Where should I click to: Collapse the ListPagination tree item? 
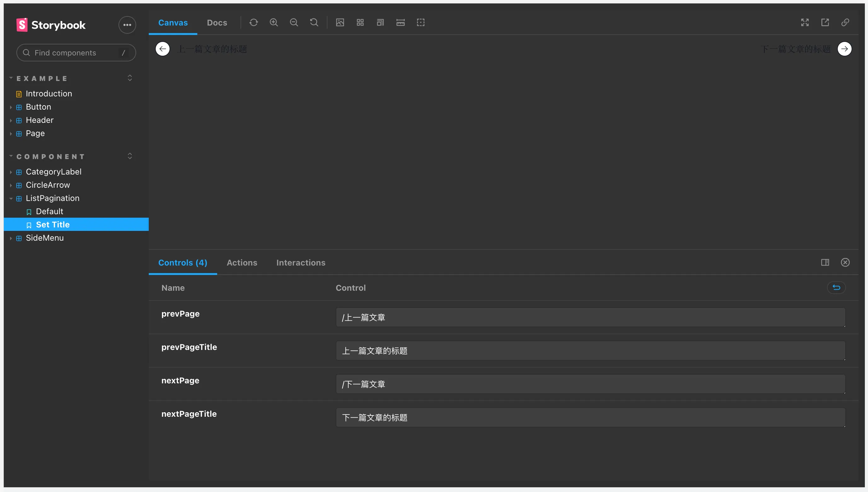point(11,198)
